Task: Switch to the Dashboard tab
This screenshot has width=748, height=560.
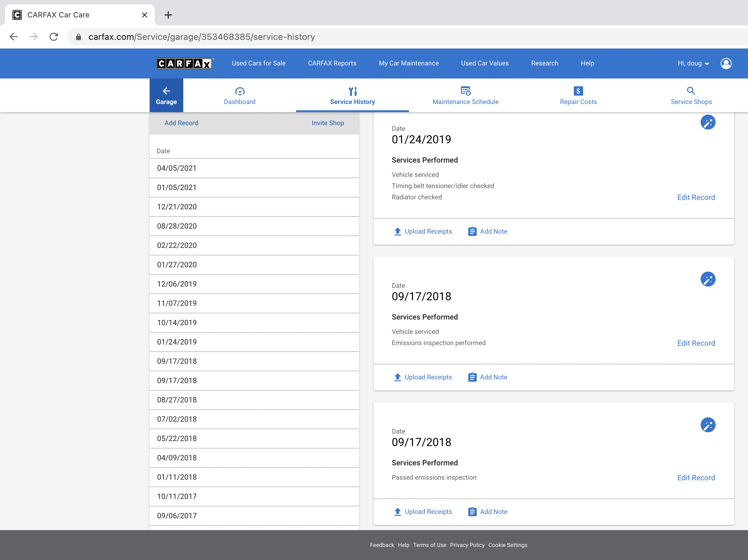Action: point(240,95)
